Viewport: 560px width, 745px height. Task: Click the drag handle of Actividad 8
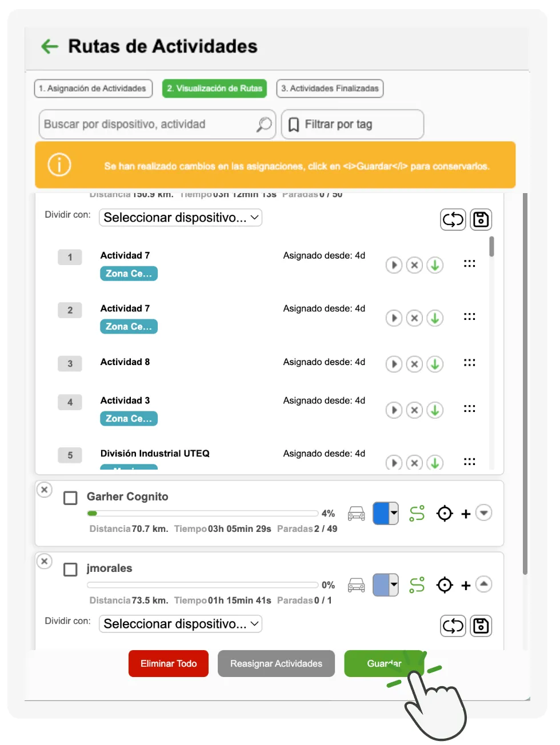[470, 362]
